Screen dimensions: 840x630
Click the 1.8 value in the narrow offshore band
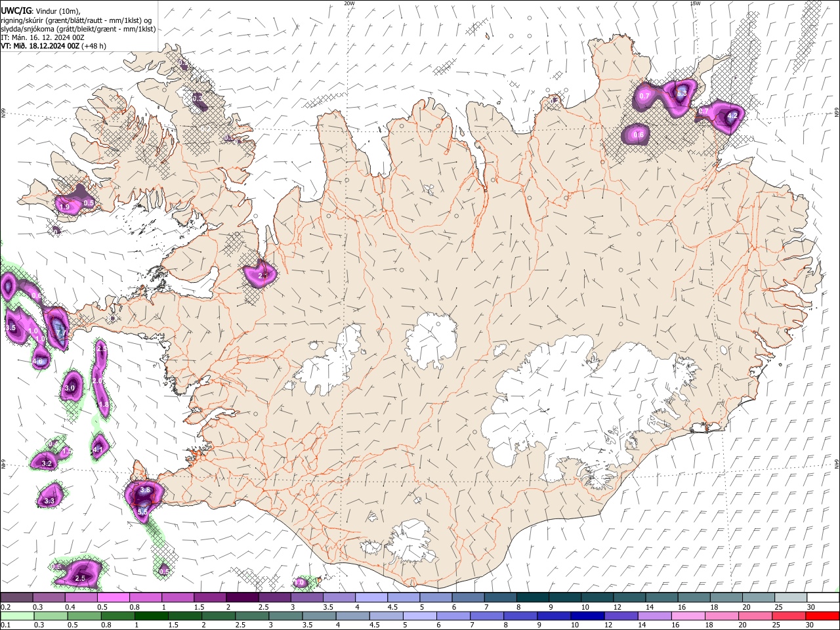[x=104, y=405]
